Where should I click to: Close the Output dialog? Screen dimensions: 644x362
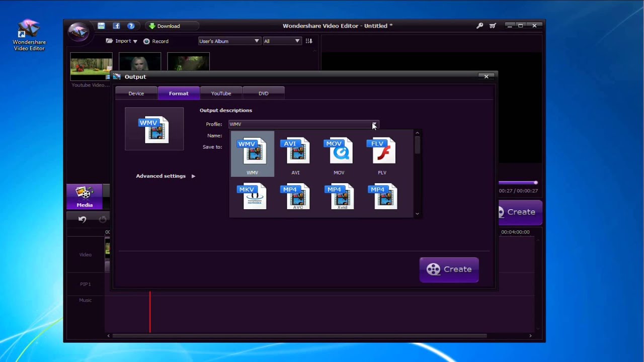point(487,76)
